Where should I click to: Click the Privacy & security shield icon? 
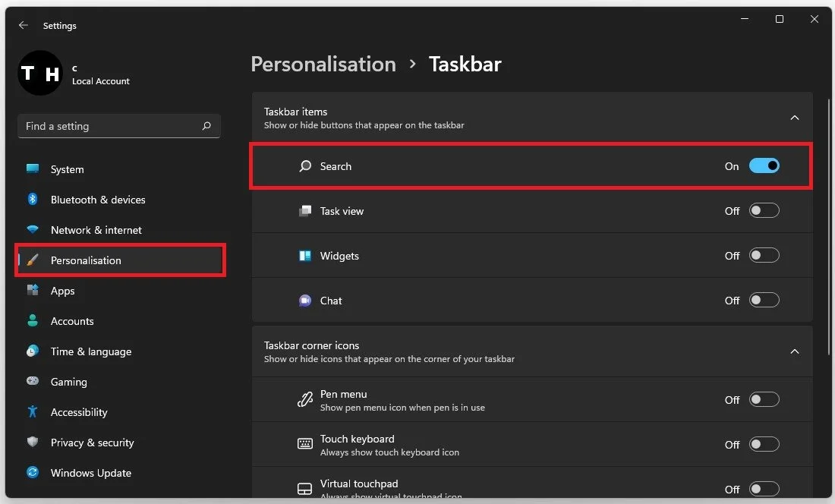33,442
